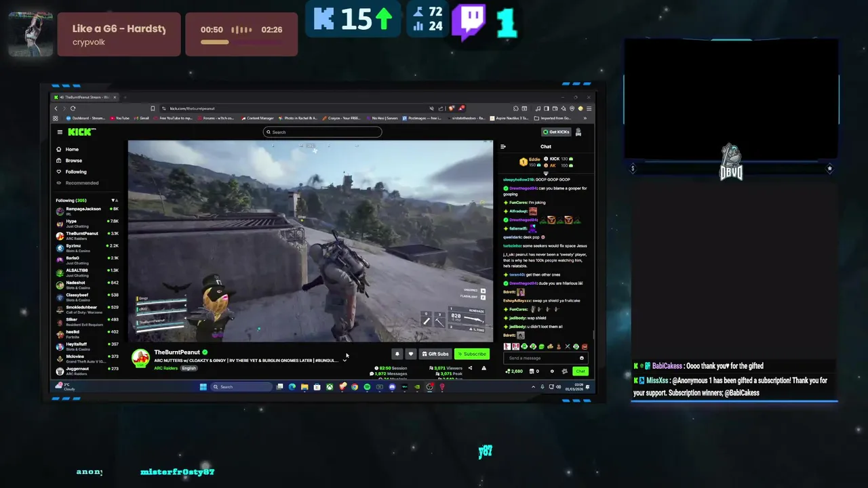Image resolution: width=868 pixels, height=488 pixels.
Task: Open BarisG channel in sidebar
Action: [x=87, y=260]
